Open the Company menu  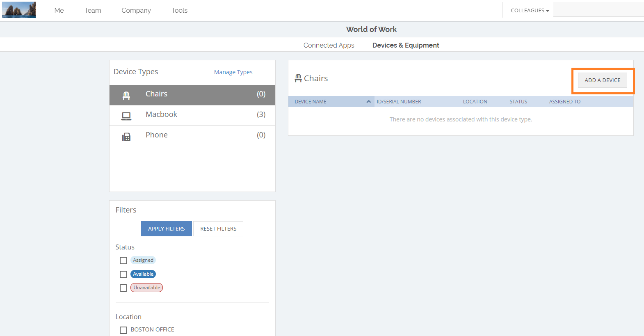136,10
